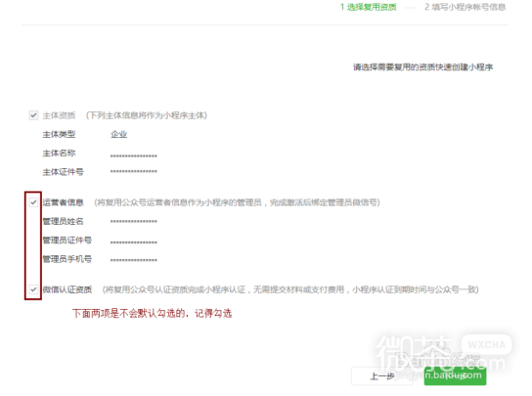Click the 微信认证资质 description in parentheses
Screen dimensions: 532x396
[x=290, y=289]
